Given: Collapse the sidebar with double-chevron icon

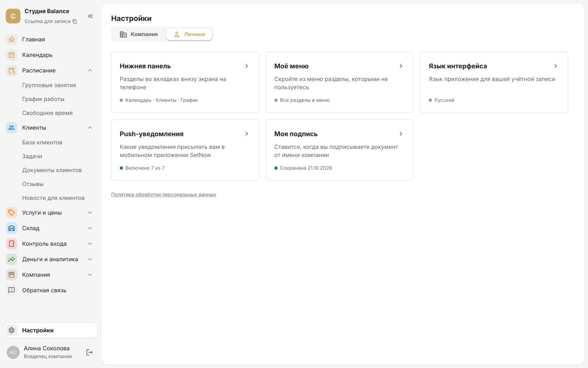Looking at the screenshot, I should coord(90,16).
